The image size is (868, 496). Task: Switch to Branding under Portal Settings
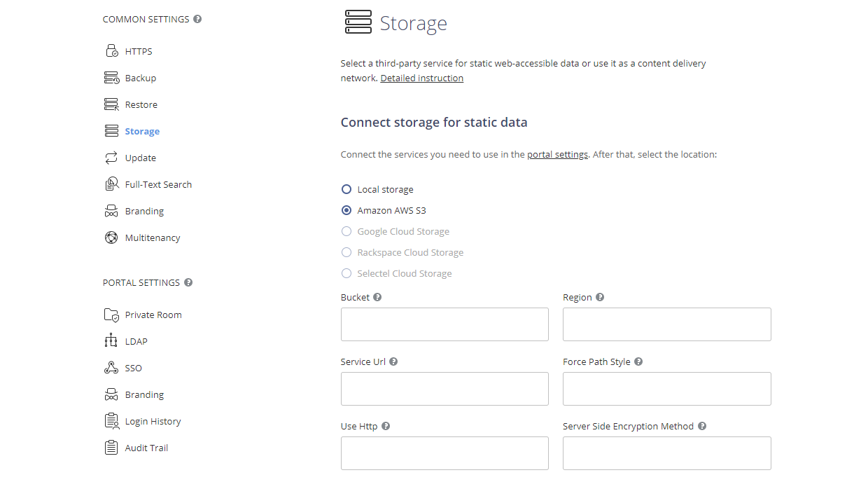click(143, 394)
